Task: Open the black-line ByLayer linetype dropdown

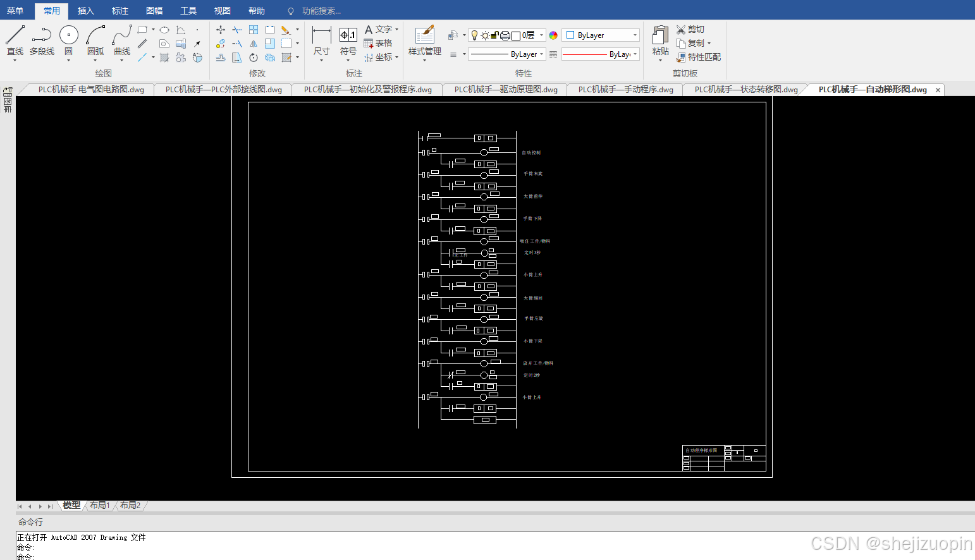Action: [x=507, y=54]
